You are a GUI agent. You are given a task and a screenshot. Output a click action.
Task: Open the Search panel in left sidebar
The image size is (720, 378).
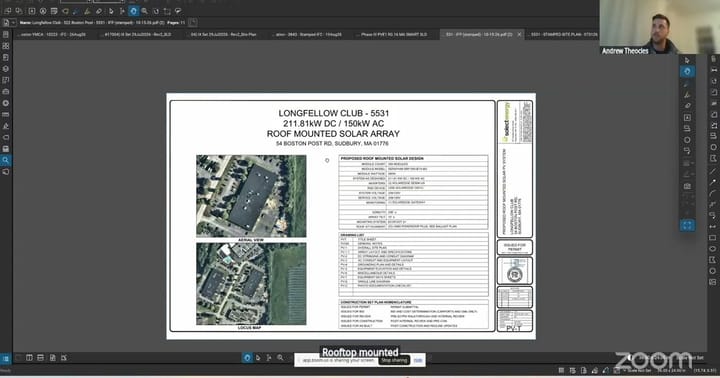6,160
